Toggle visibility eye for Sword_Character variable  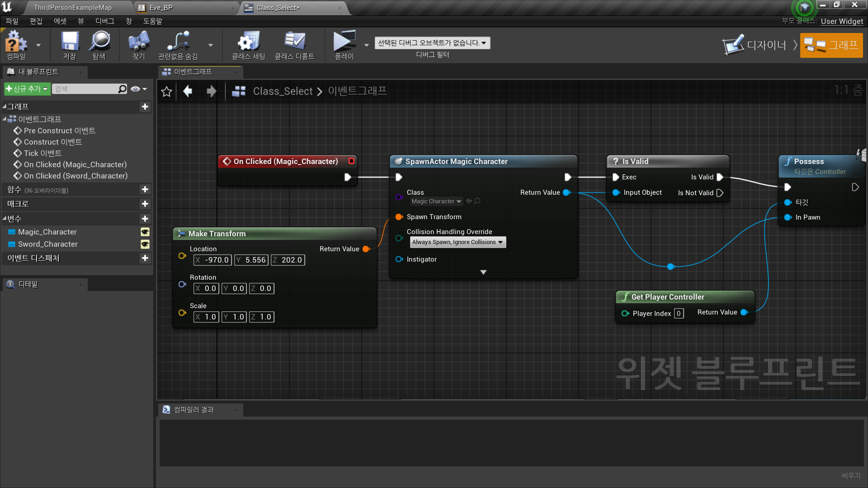[145, 244]
